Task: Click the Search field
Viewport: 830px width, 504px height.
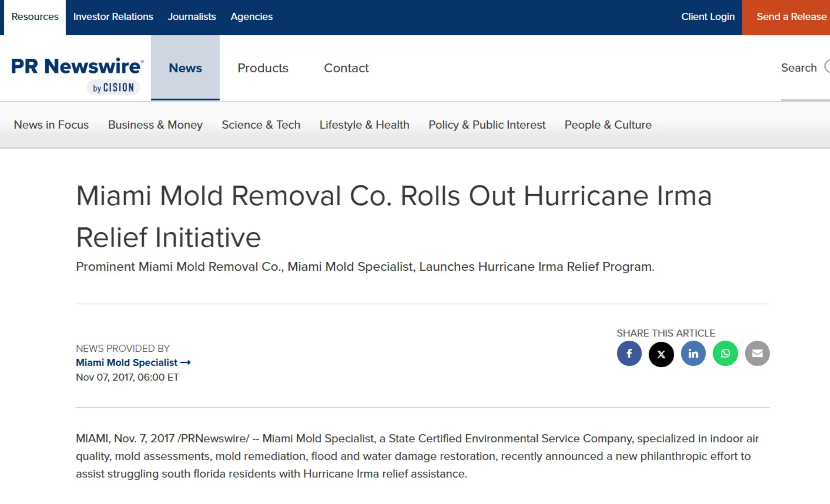Action: click(x=805, y=68)
